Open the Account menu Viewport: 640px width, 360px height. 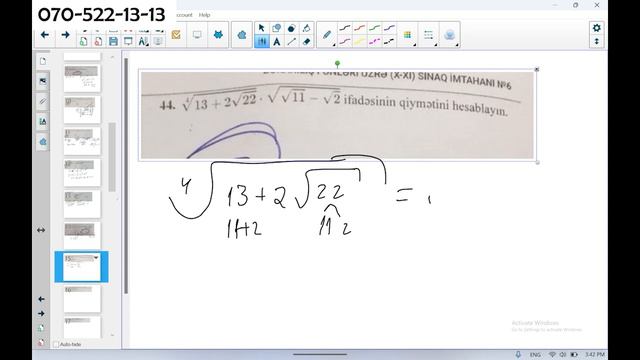184,15
